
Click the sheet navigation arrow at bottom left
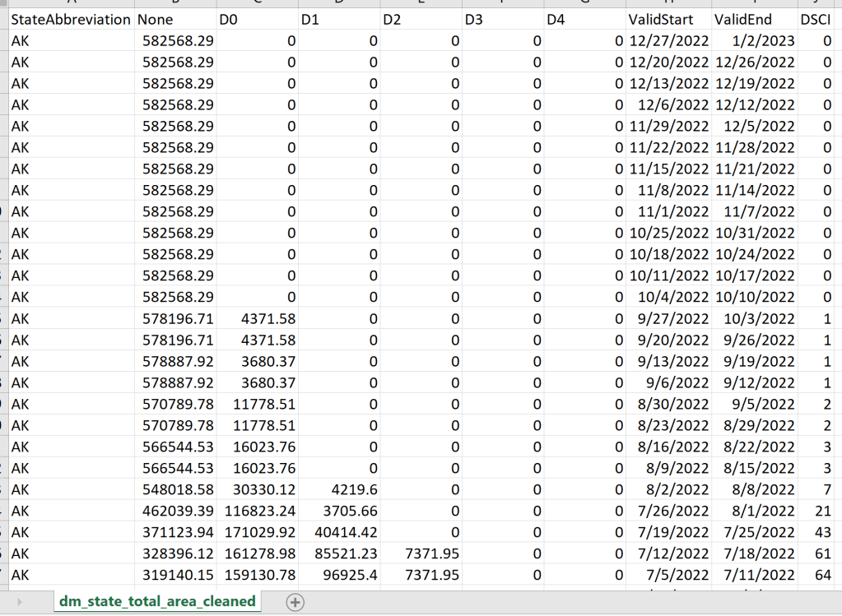click(x=20, y=602)
